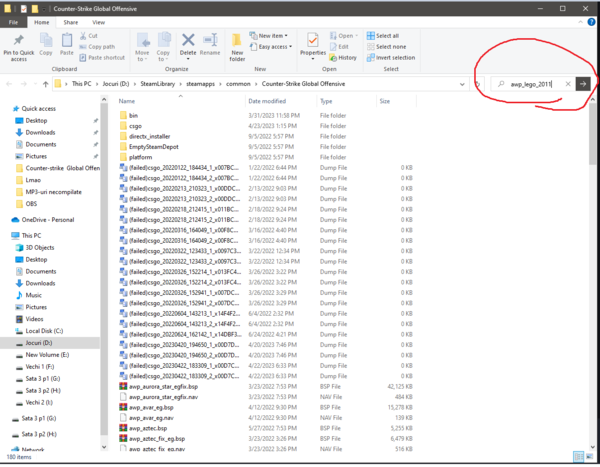Click the Properties icon
The image size is (600, 467).
click(x=313, y=40)
